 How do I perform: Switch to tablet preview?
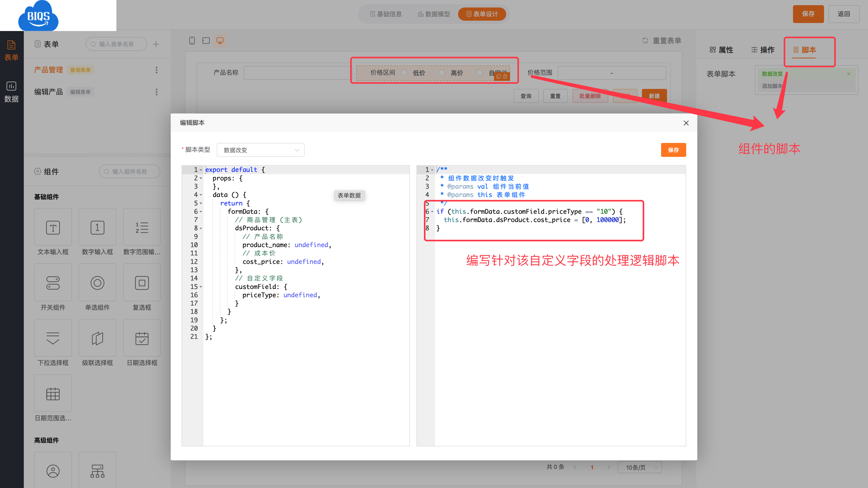[206, 41]
